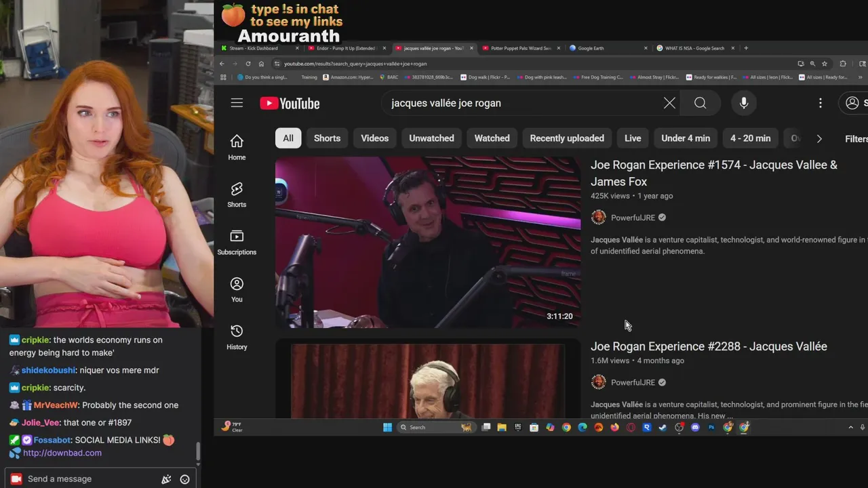Open PowerfulJRE channel under episode #2288

coord(633,382)
